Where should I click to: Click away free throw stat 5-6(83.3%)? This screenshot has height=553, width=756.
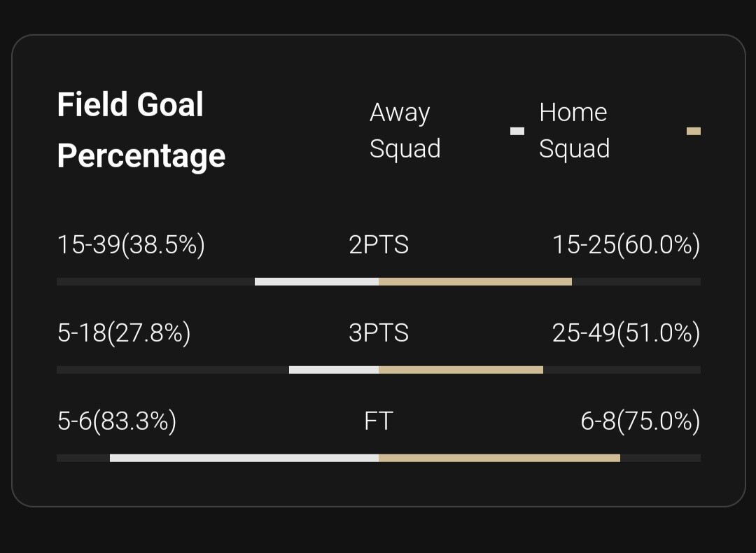tap(117, 421)
